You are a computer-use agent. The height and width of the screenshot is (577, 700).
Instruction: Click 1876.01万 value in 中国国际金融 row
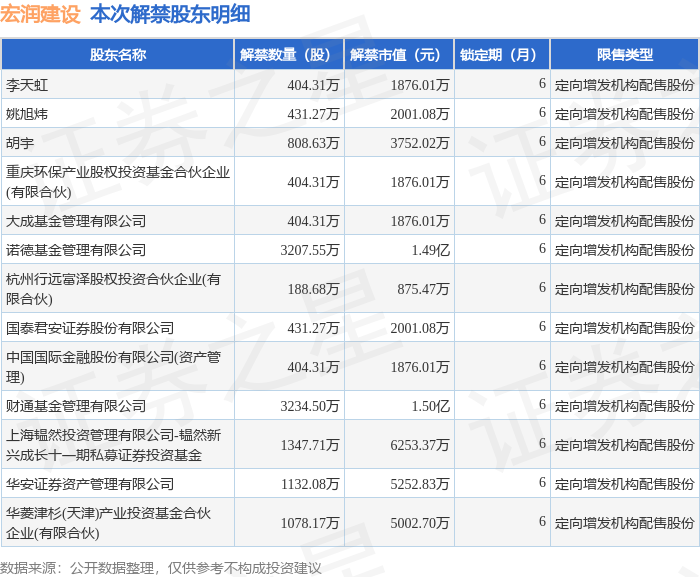[420, 367]
